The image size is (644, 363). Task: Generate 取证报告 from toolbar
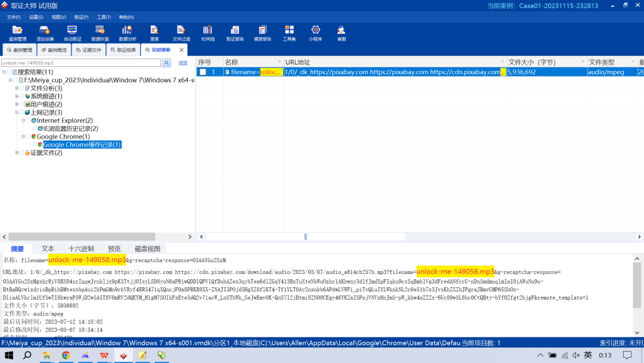(235, 33)
